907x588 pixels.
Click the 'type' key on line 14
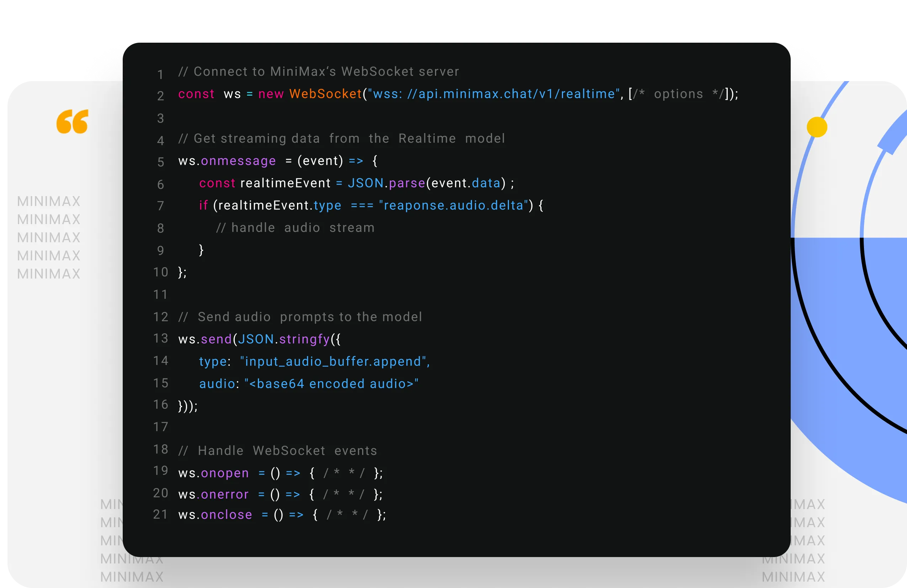point(213,362)
